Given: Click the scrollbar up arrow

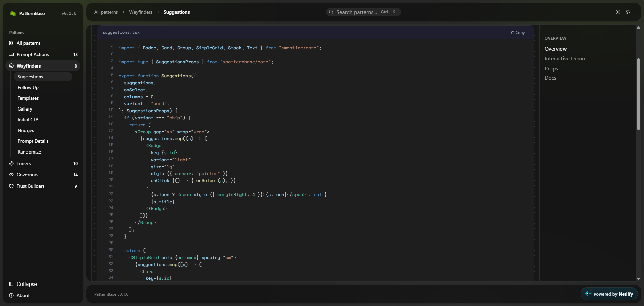Looking at the screenshot, I should tap(638, 28).
